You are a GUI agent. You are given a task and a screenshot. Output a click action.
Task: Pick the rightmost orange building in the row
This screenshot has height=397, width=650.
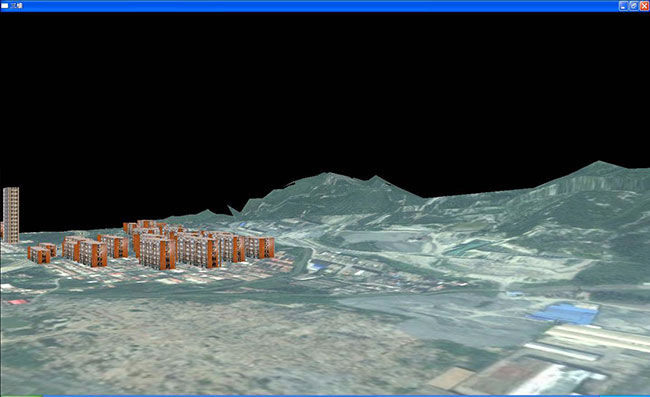[260, 247]
